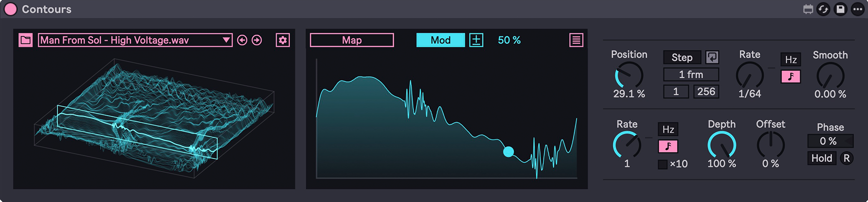868x202 pixels.
Task: Open the mapping list icon
Action: (x=576, y=40)
